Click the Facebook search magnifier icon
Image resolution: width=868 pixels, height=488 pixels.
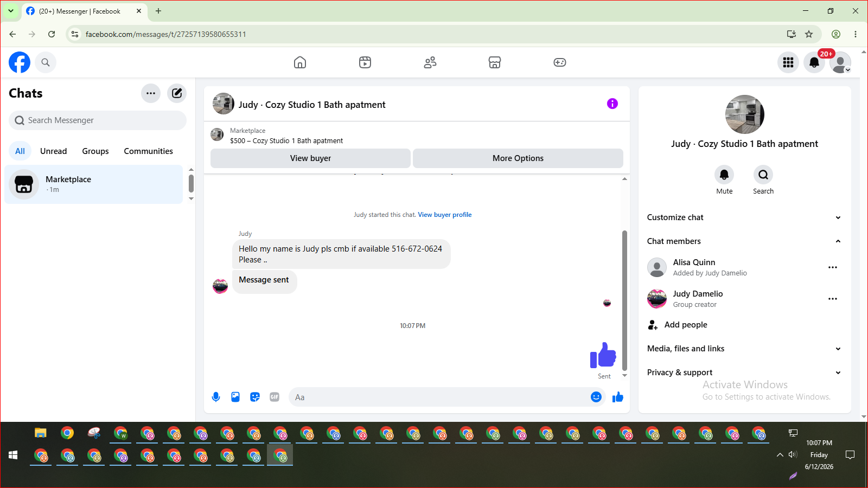coord(46,62)
